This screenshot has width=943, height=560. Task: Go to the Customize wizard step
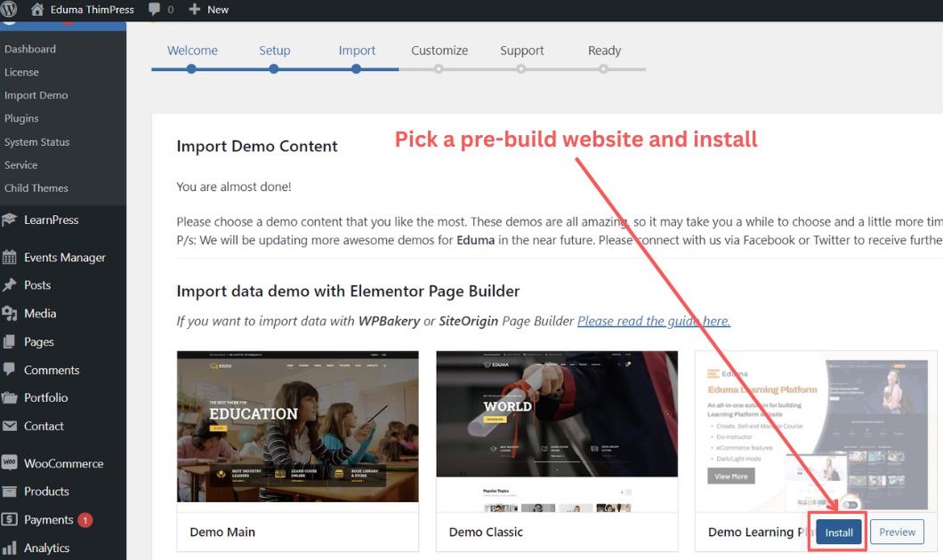pos(439,51)
